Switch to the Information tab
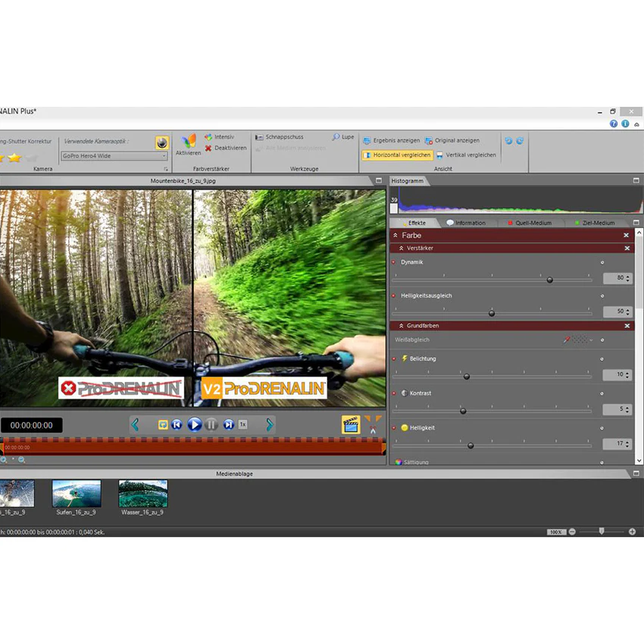The image size is (644, 644). pyautogui.click(x=466, y=223)
